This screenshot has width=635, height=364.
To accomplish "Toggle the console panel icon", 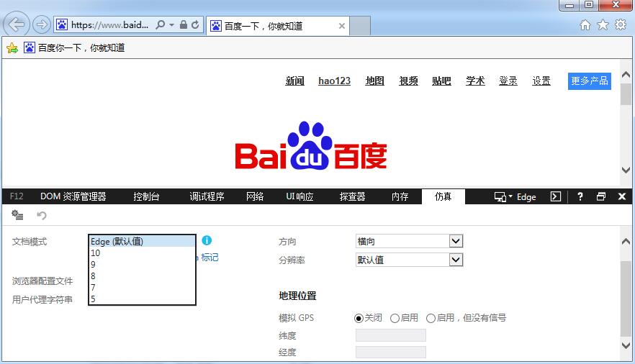I will click(x=556, y=196).
